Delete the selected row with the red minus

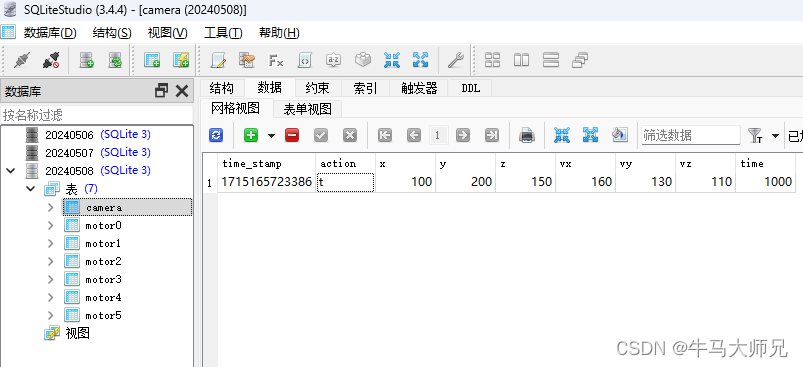(x=292, y=135)
